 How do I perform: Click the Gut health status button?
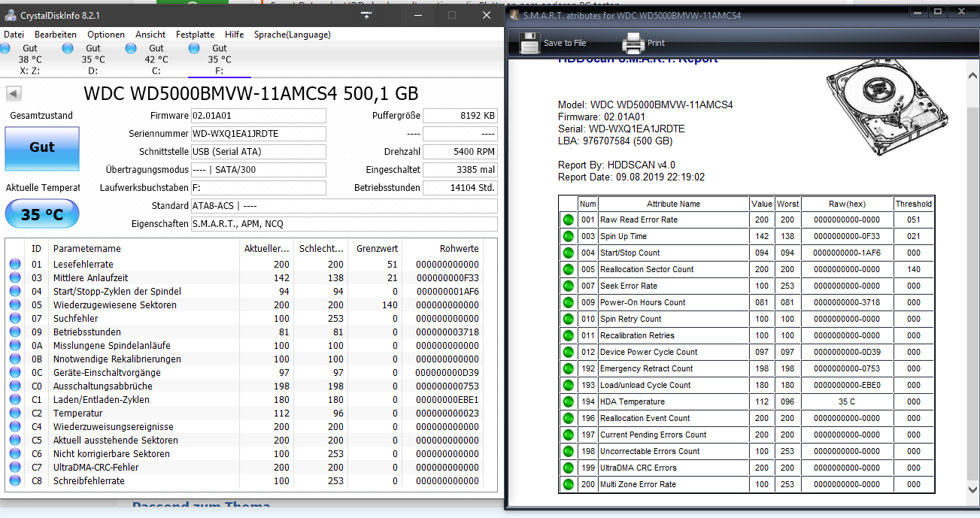click(x=42, y=148)
